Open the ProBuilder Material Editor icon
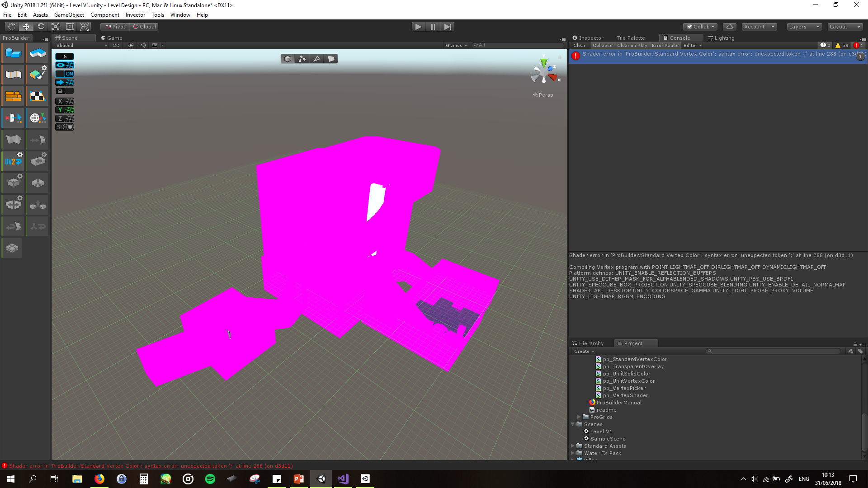The height and width of the screenshot is (488, 868). coord(13,96)
